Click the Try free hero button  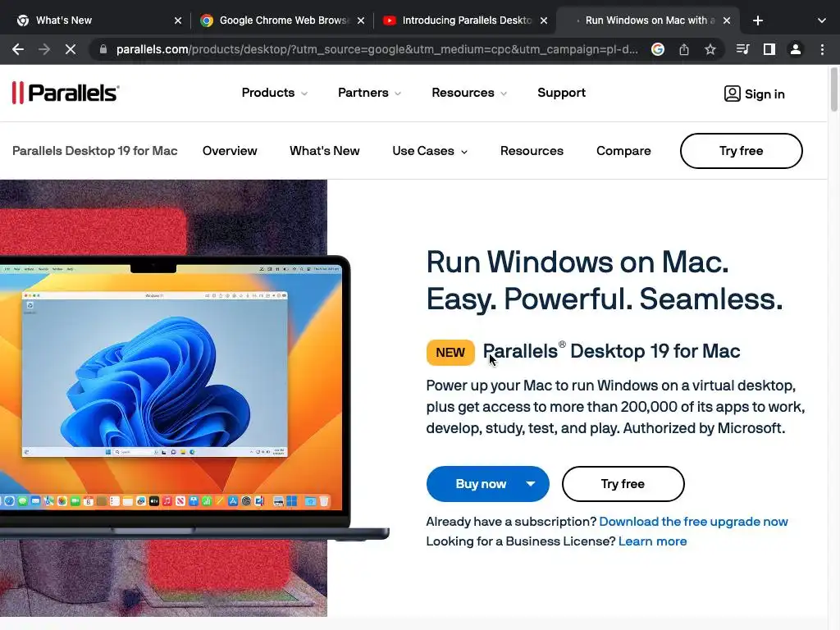point(623,484)
